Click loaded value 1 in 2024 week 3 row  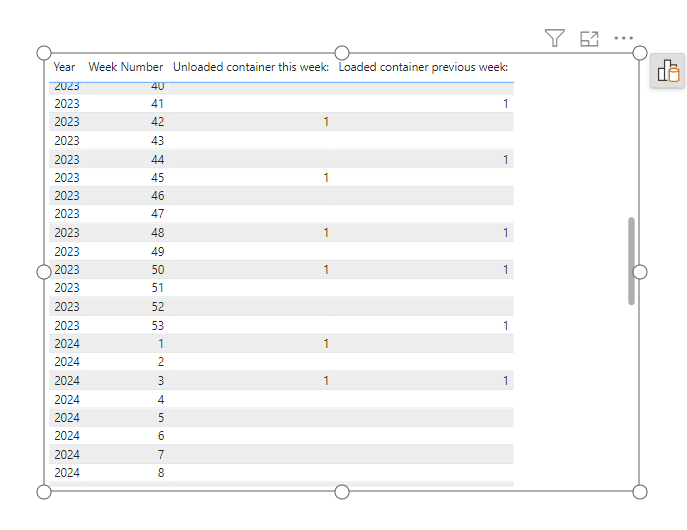pos(505,381)
